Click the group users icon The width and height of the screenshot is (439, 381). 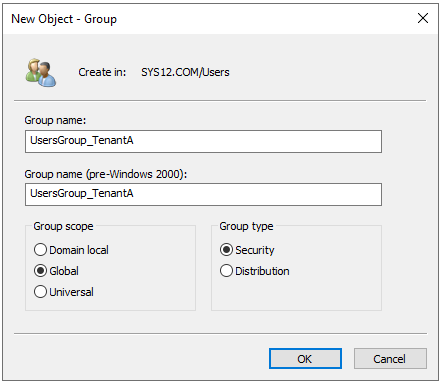coord(41,73)
